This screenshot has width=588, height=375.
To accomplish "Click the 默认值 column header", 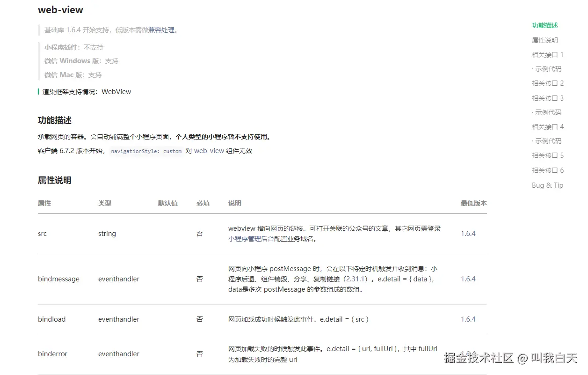I will (168, 203).
